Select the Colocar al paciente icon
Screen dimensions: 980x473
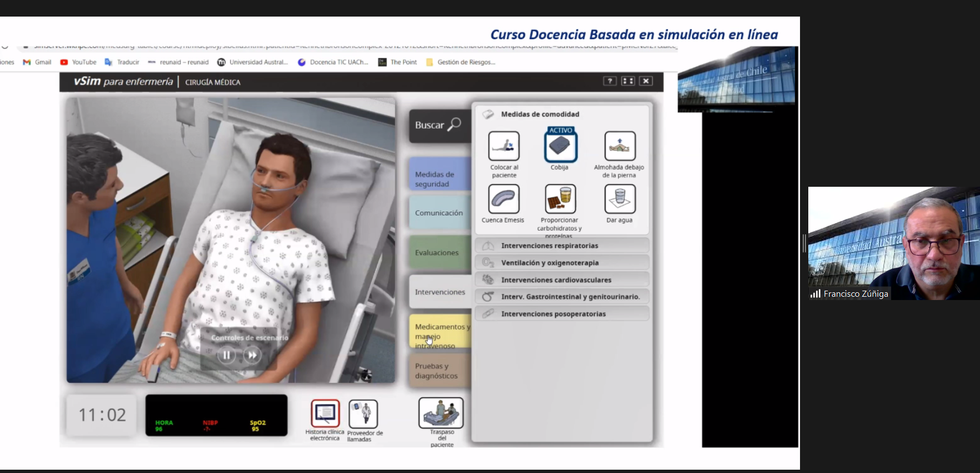504,146
